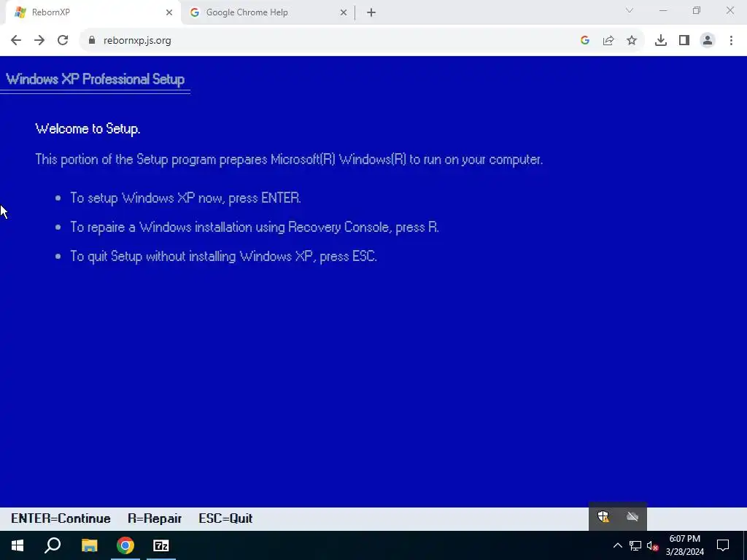747x560 pixels.
Task: Open the Chrome profile menu
Action: (x=708, y=40)
